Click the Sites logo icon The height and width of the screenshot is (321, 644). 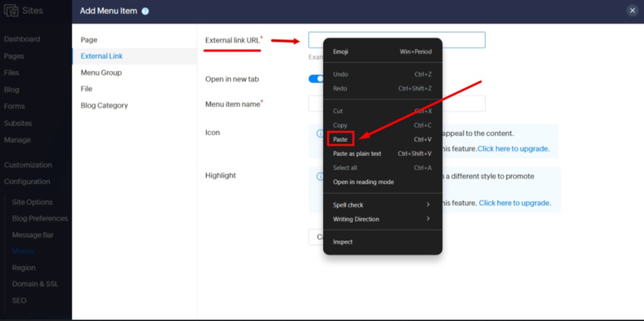11,10
